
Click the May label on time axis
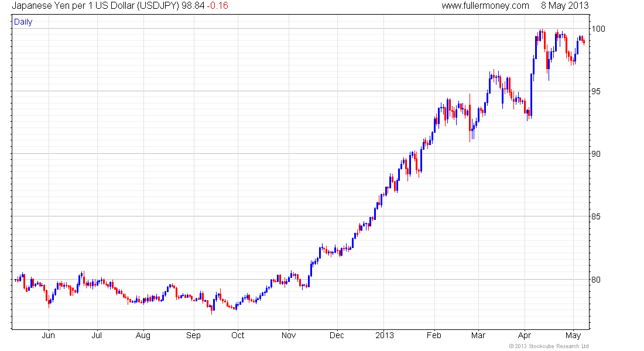573,336
